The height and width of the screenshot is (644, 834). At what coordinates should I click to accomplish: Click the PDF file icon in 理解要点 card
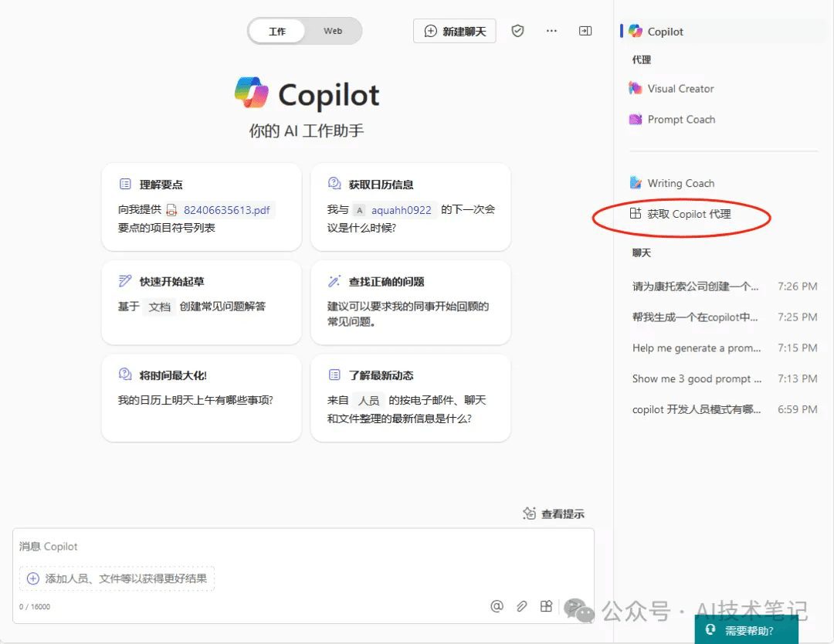[171, 210]
